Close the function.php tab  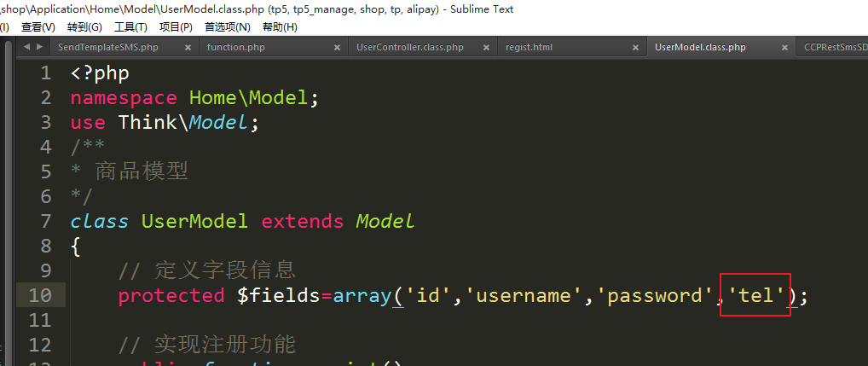tap(337, 48)
